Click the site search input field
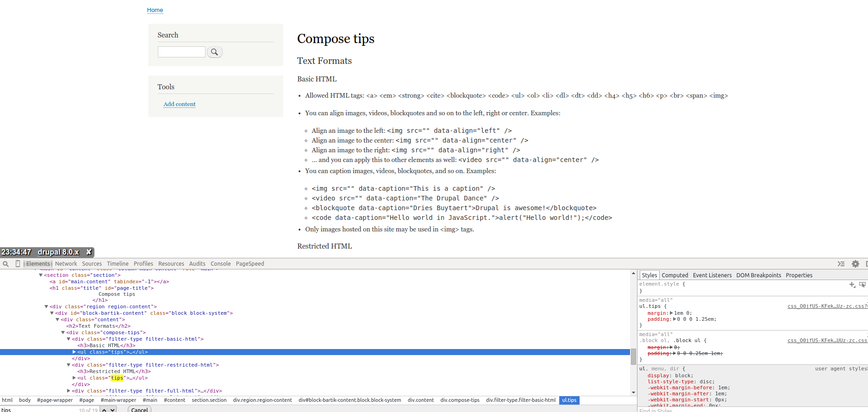Image resolution: width=868 pixels, height=412 pixels. [181, 52]
